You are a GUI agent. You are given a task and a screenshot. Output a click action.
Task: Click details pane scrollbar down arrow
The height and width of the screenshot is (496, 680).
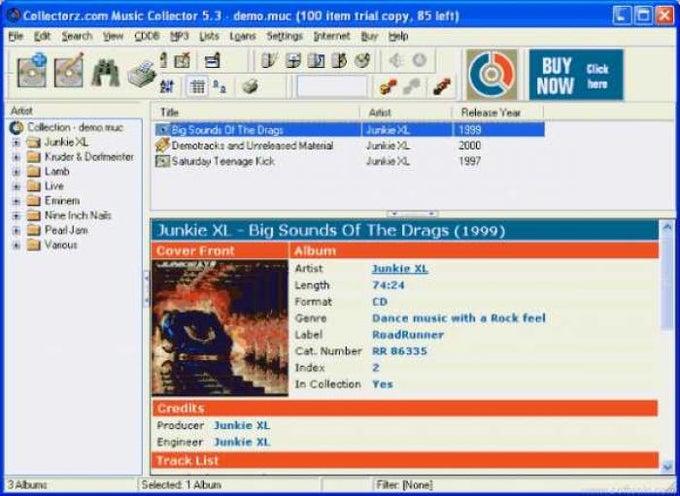click(667, 466)
